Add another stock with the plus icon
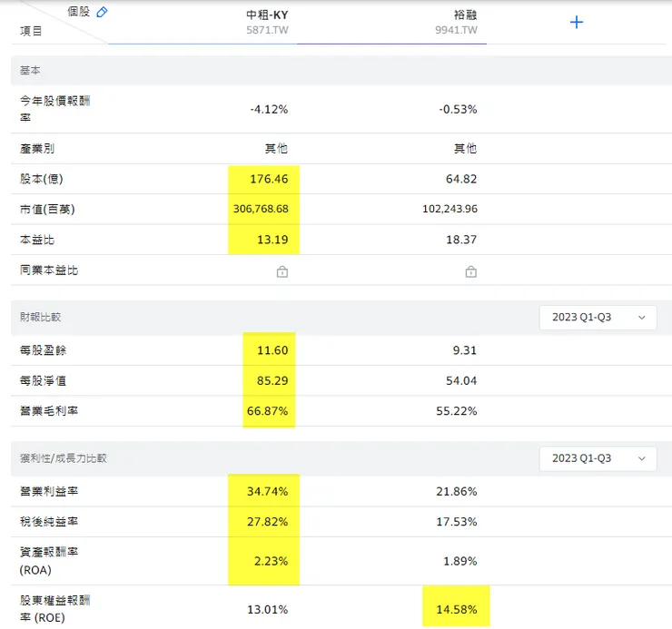The width and height of the screenshot is (672, 629). [577, 22]
